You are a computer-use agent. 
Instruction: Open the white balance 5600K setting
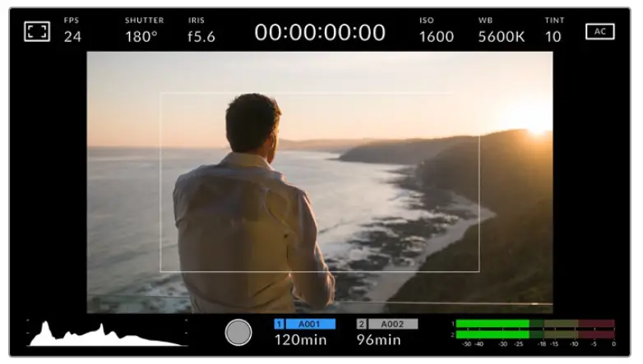click(501, 30)
